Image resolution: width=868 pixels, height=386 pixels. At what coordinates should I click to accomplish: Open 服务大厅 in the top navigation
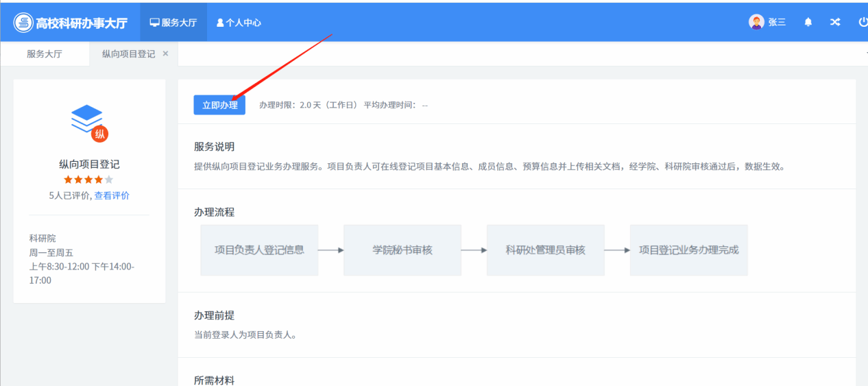pyautogui.click(x=173, y=22)
